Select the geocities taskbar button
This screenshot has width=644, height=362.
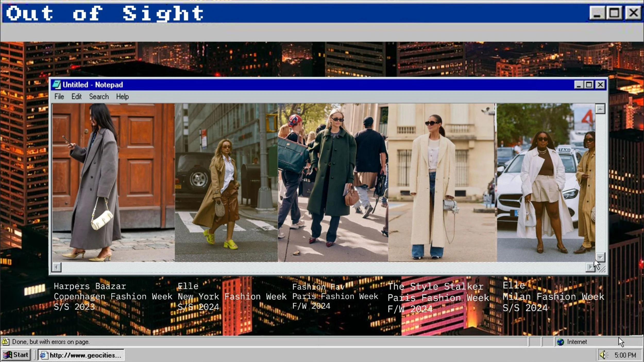(x=81, y=355)
